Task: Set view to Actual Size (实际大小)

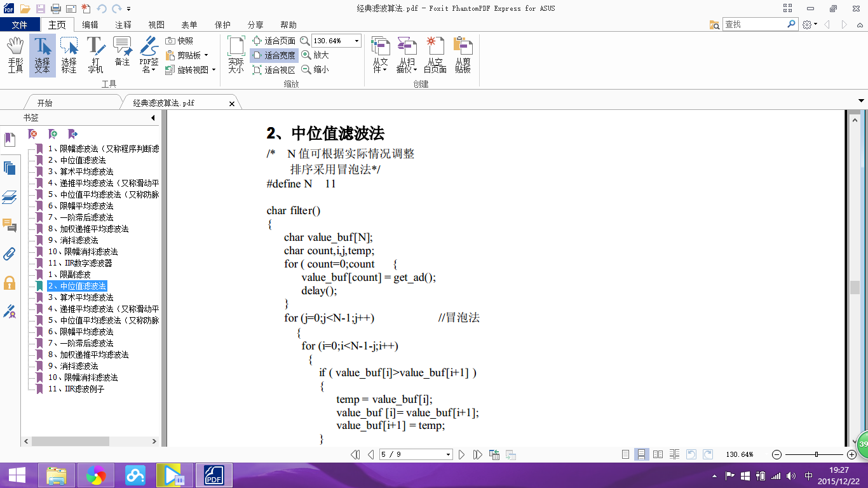Action: [236, 55]
